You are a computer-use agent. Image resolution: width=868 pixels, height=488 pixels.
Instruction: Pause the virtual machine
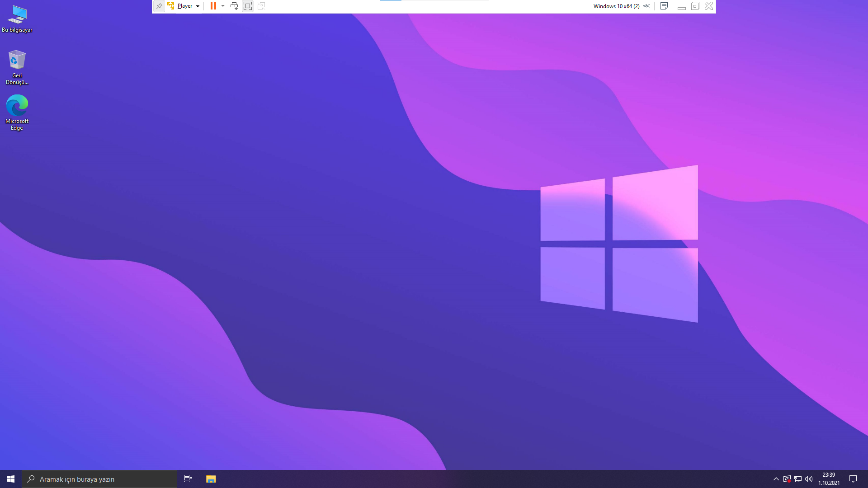[213, 6]
